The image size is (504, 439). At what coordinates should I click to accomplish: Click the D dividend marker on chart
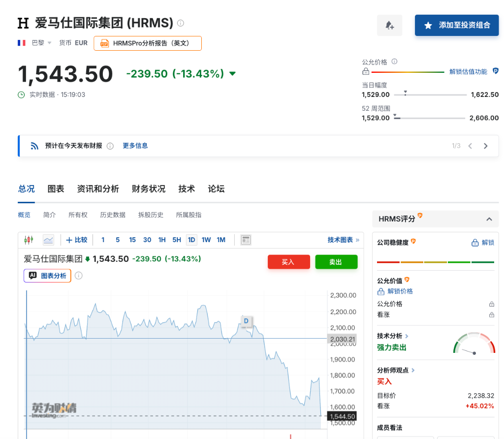tap(246, 321)
